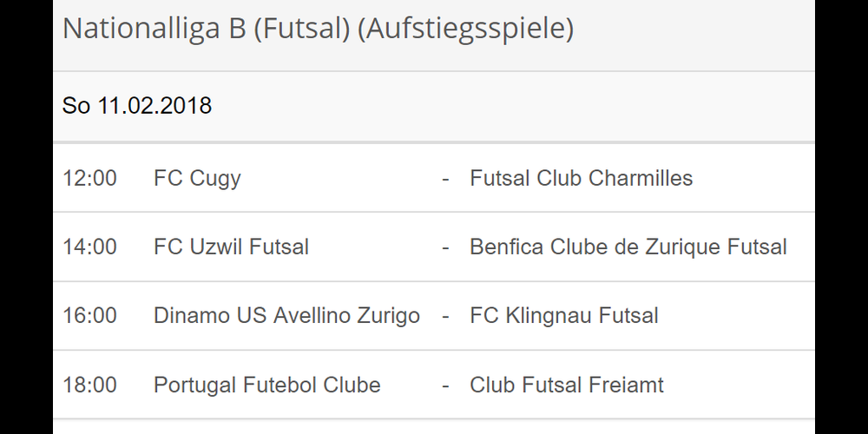Click the 'Nationalliga B' heading text
The image size is (868, 434).
coord(154,29)
